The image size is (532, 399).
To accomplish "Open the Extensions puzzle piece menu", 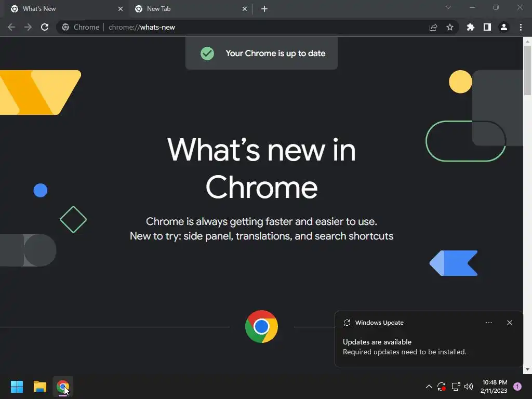I will (471, 27).
